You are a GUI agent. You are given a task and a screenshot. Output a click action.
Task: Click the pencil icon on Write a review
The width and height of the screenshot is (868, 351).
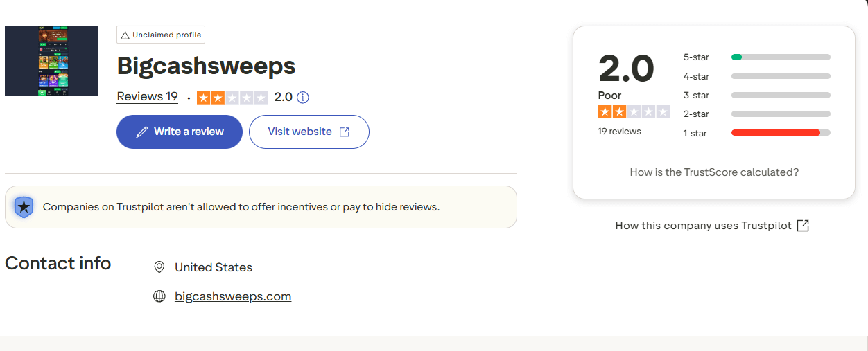tap(142, 132)
